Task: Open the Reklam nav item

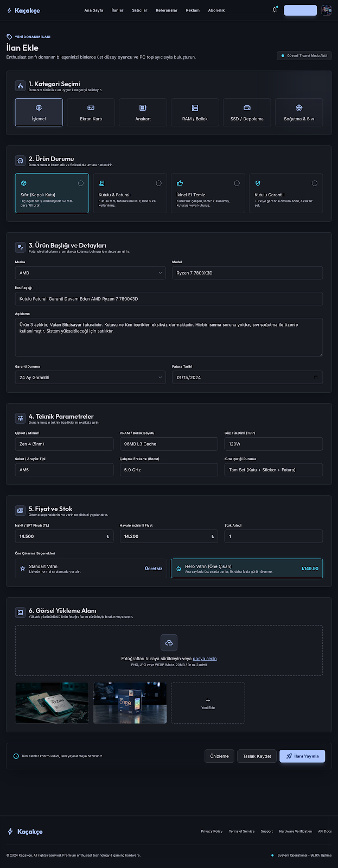Action: [193, 10]
